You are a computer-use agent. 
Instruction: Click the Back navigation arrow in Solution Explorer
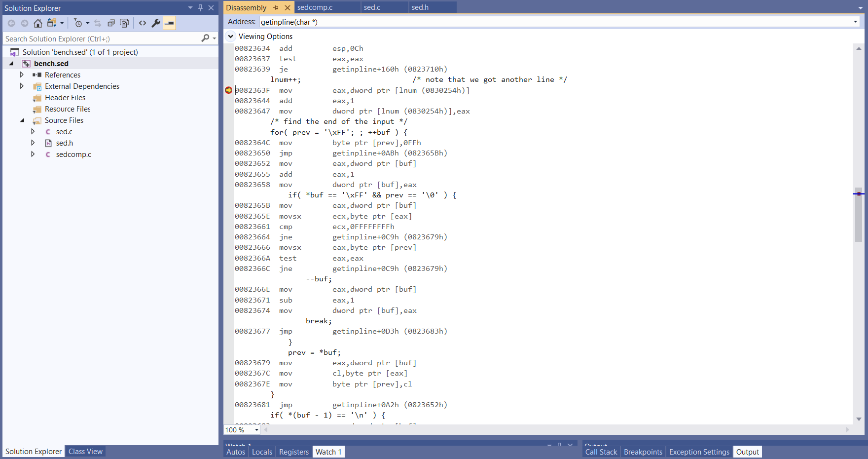pyautogui.click(x=11, y=23)
